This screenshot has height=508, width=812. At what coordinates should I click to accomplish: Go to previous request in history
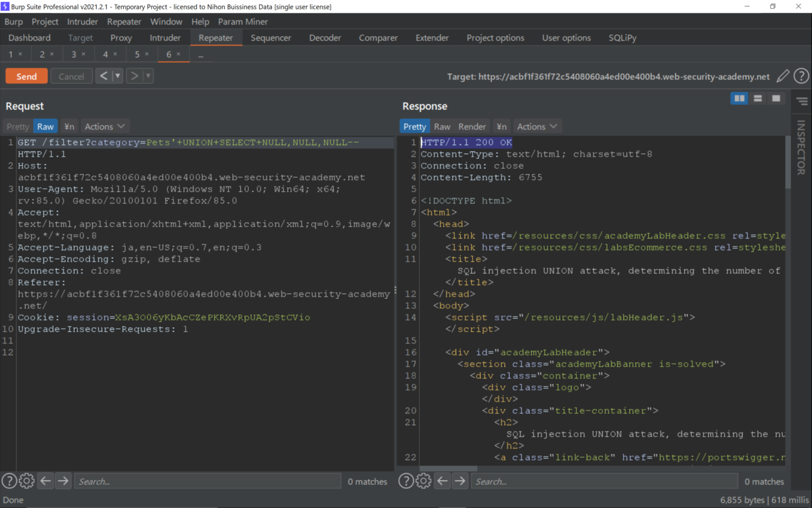pyautogui.click(x=104, y=76)
